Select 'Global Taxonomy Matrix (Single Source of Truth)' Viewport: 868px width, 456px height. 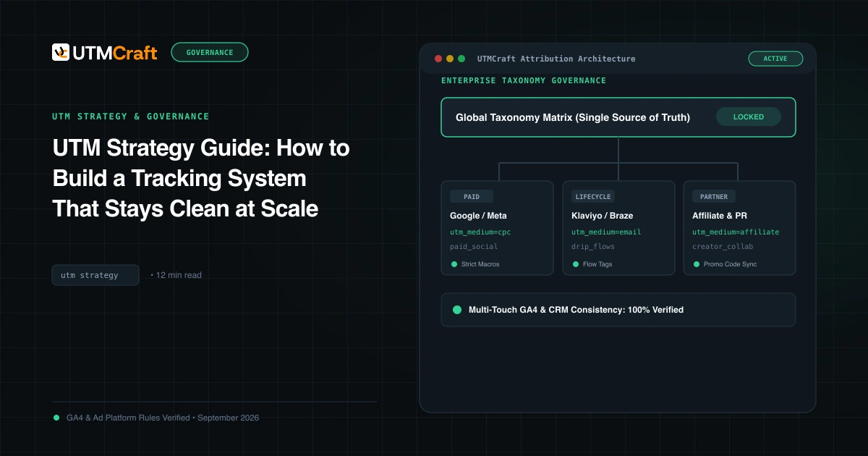pyautogui.click(x=573, y=117)
